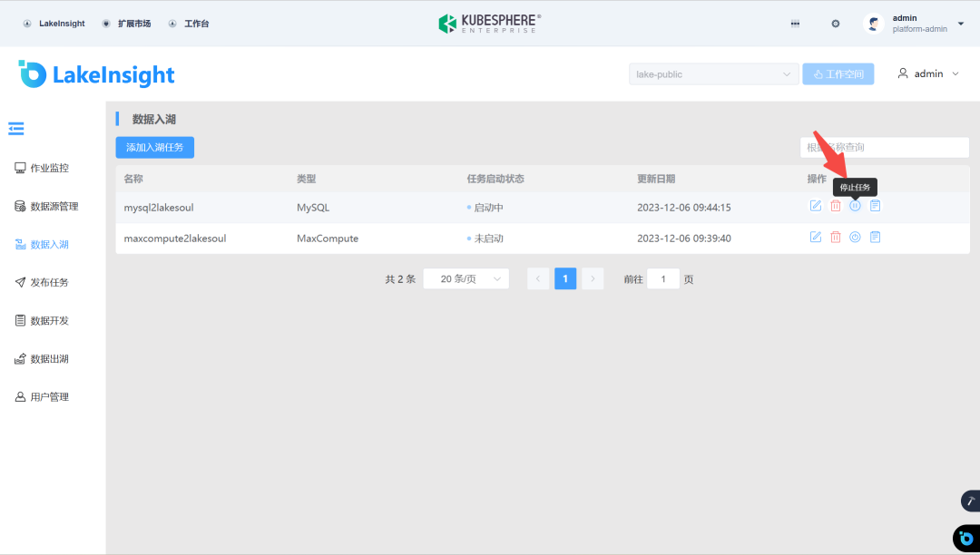Screen dimensions: 980x555
Task: Click the 工作空间 button
Action: [x=838, y=74]
